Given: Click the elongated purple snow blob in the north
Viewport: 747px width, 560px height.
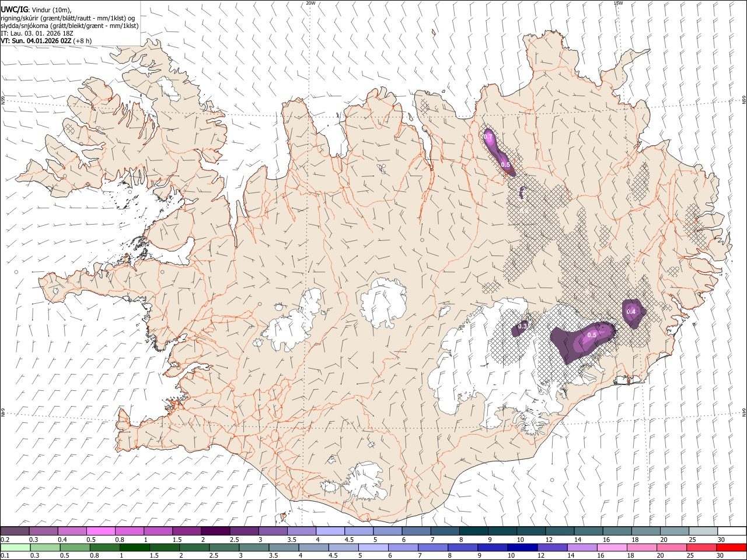Looking at the screenshot, I should click(x=500, y=151).
